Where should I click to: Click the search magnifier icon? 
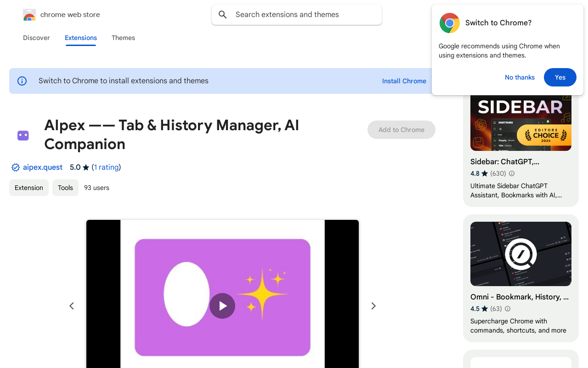(223, 15)
